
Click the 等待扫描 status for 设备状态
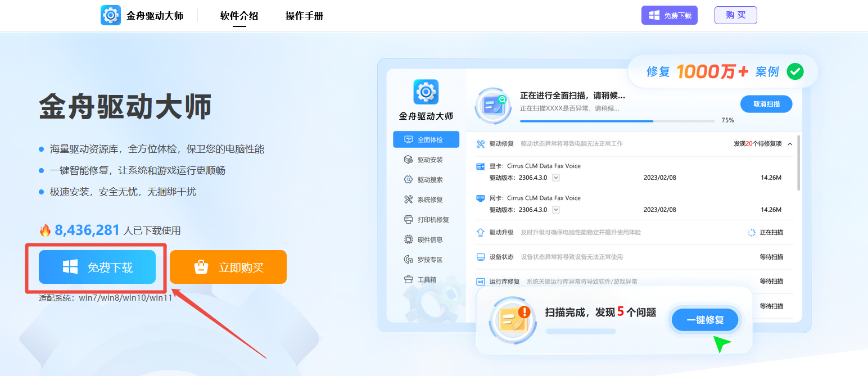(771, 257)
